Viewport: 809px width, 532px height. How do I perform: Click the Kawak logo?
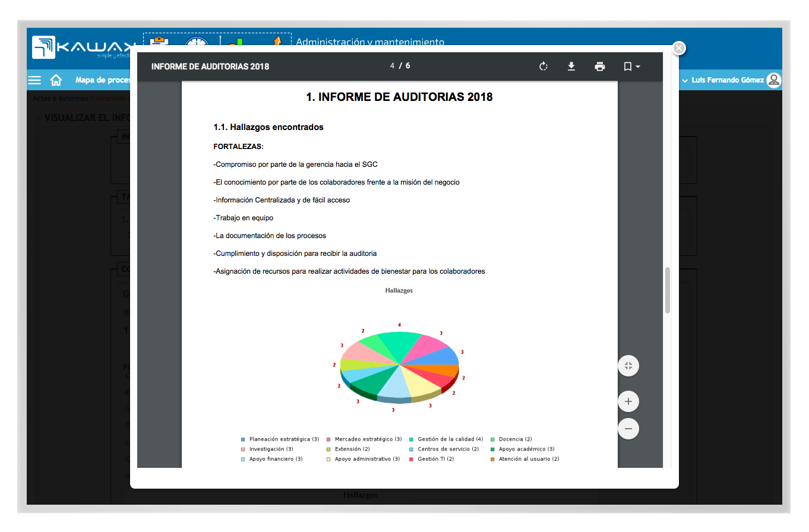83,47
